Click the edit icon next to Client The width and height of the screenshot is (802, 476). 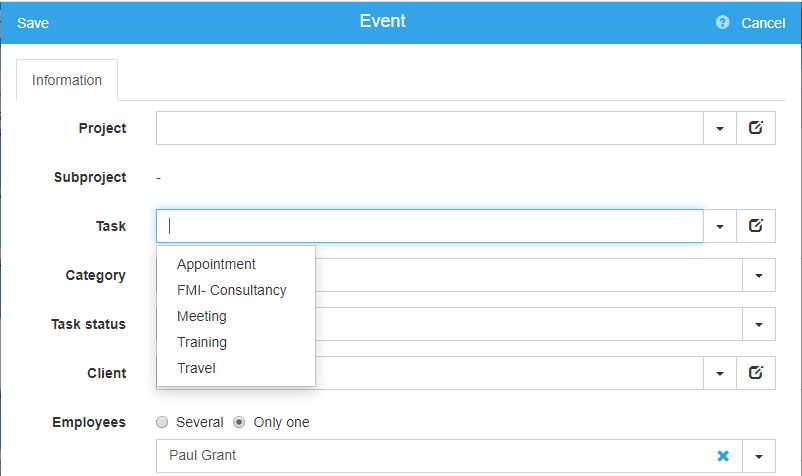tap(756, 373)
